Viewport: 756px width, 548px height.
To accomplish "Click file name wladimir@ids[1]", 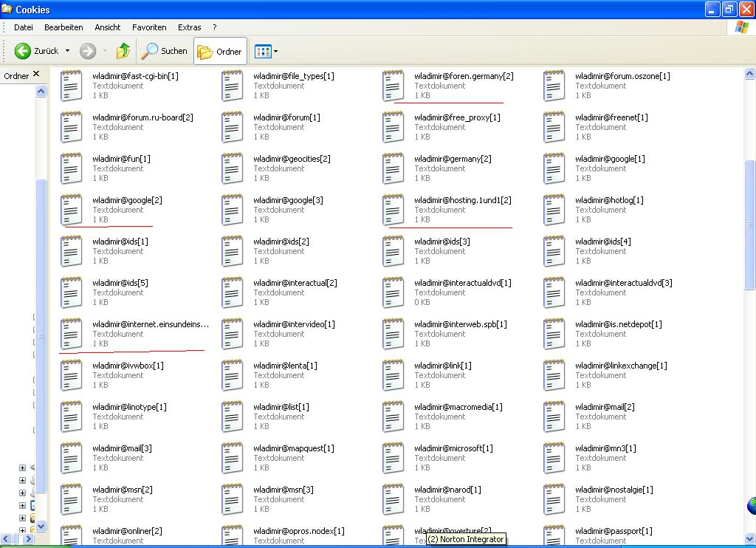I will tap(120, 242).
